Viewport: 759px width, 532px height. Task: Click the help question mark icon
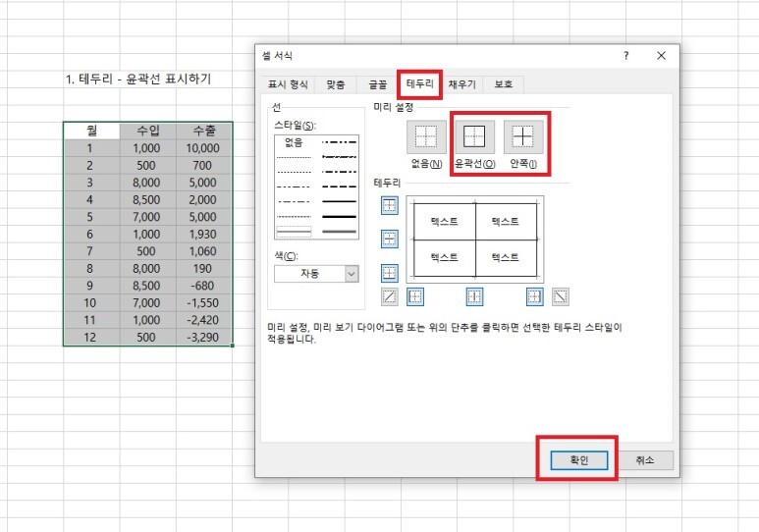(x=625, y=56)
